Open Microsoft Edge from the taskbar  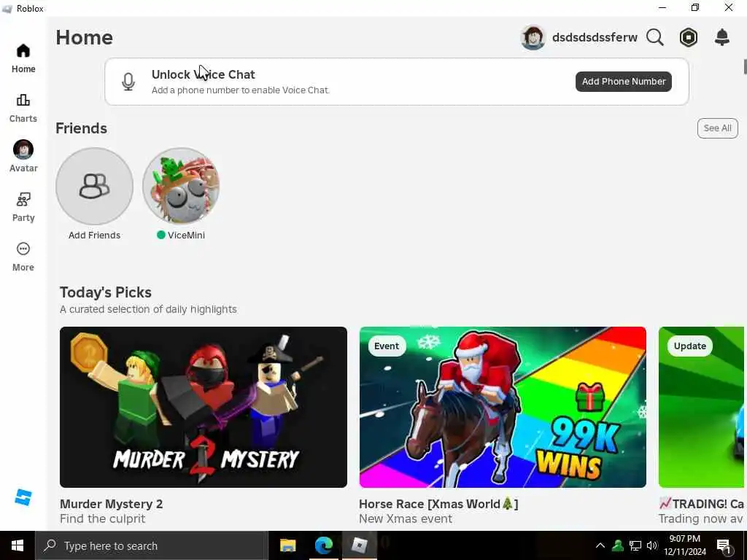323,545
